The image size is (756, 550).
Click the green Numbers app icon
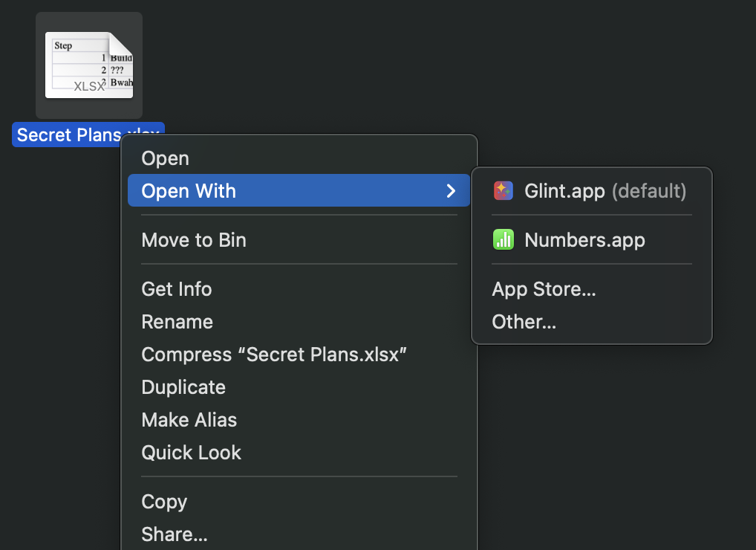[x=504, y=240]
